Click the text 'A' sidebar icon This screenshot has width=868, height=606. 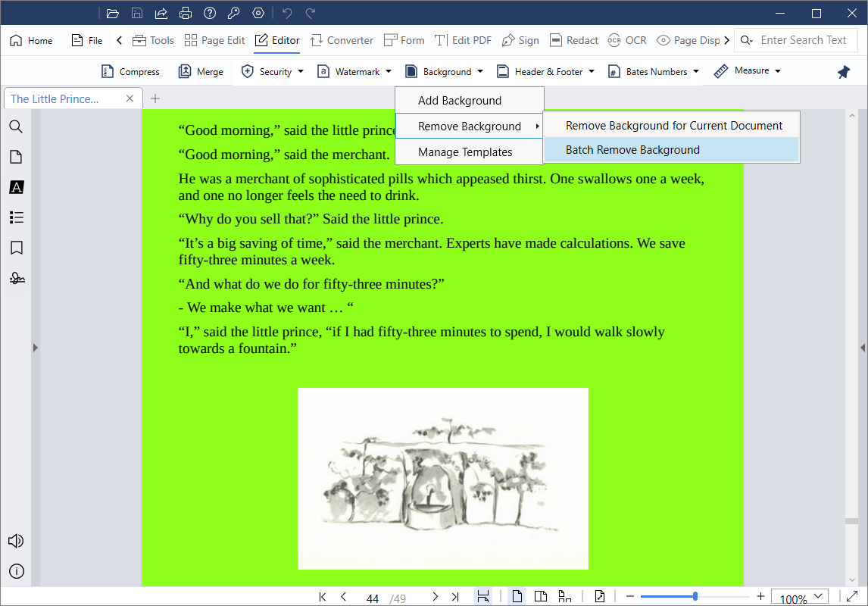coord(17,187)
